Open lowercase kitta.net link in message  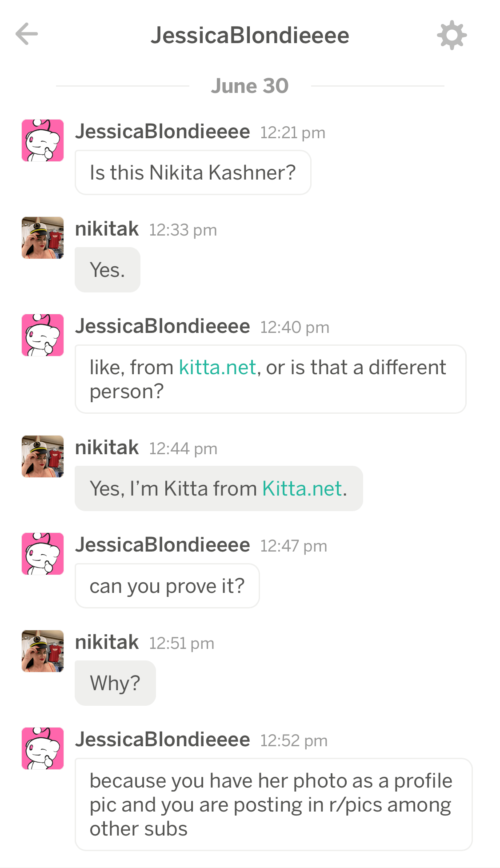pyautogui.click(x=217, y=368)
